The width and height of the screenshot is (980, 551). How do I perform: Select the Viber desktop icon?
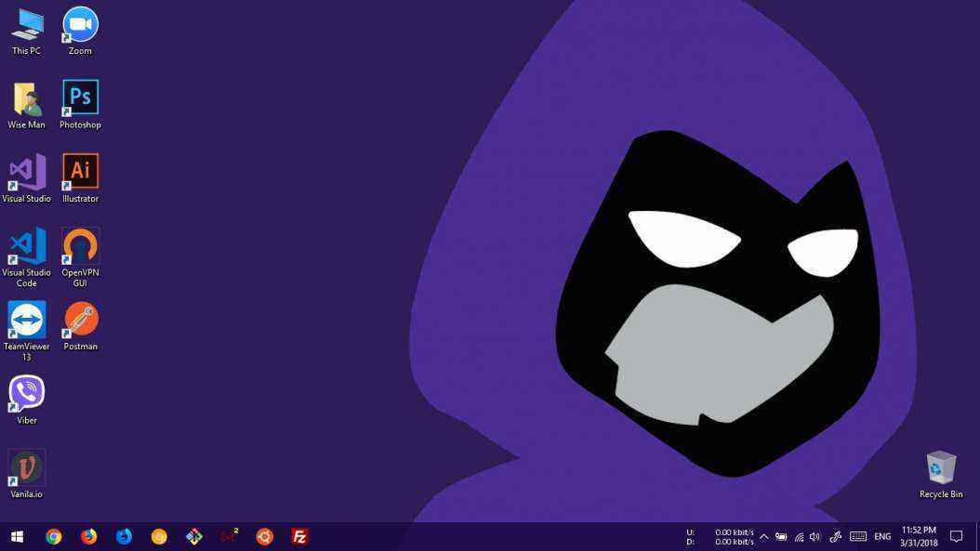click(27, 400)
